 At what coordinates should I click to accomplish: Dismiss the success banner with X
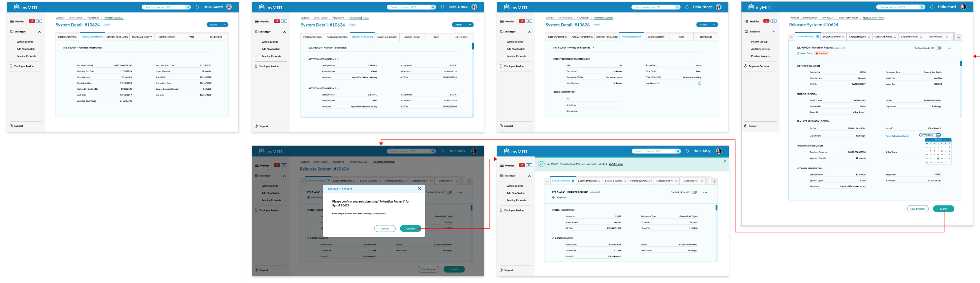(725, 161)
